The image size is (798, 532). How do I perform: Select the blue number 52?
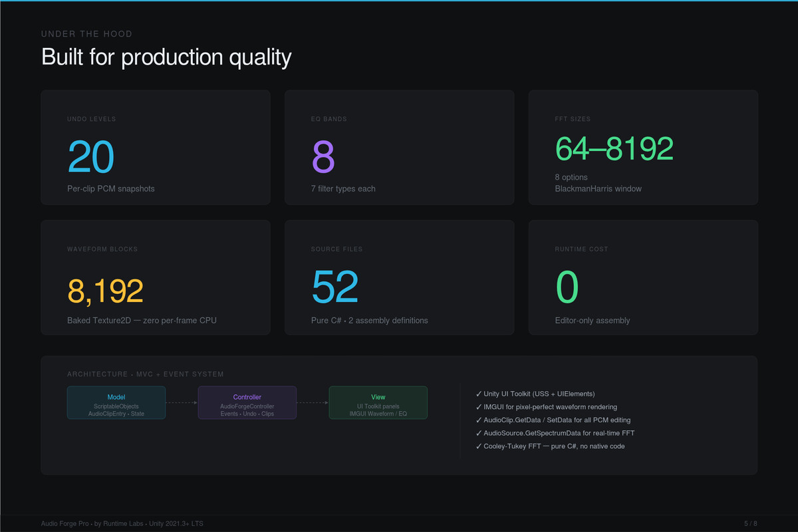334,287
